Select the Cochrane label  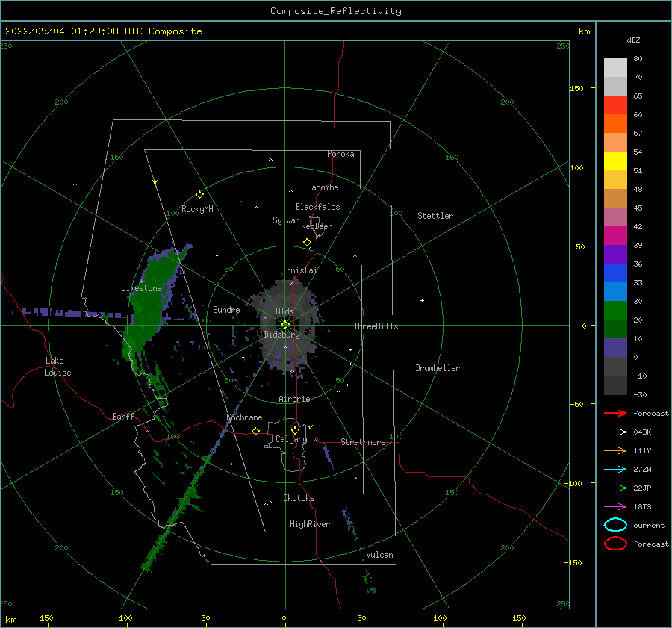pos(244,417)
